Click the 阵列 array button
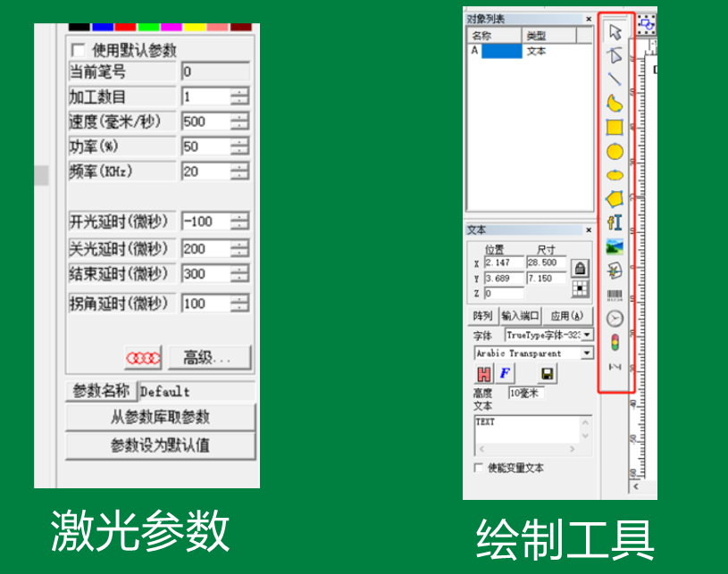Image resolution: width=728 pixels, height=574 pixels. (482, 316)
